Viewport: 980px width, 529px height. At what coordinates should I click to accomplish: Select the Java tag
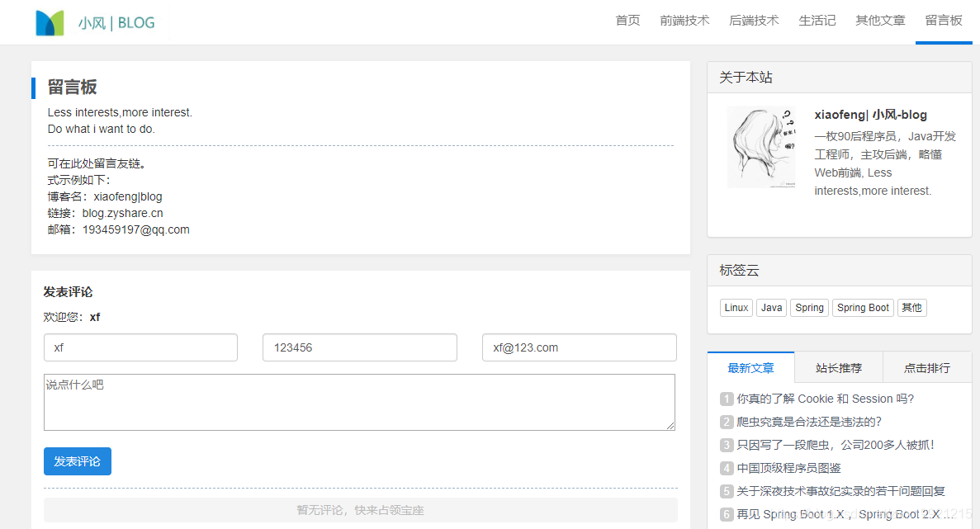[771, 307]
